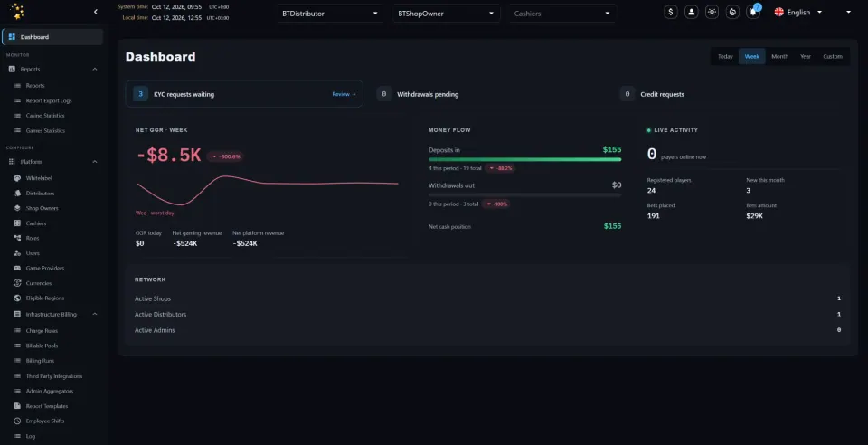Click the Eligible Regions globe icon
868x445 pixels.
coord(17,298)
